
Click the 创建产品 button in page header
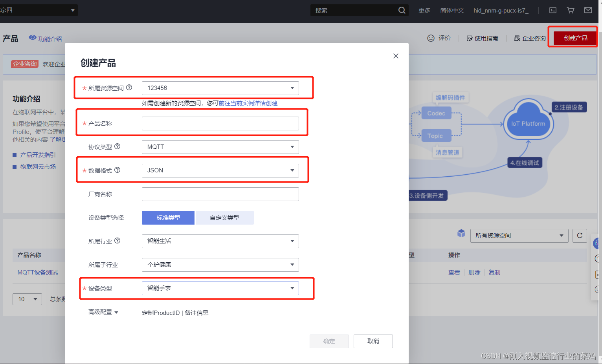pyautogui.click(x=575, y=38)
